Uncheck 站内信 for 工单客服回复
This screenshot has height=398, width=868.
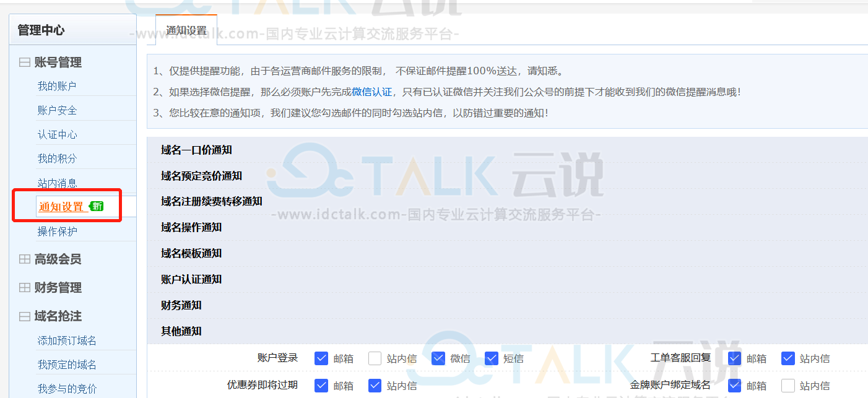[788, 358]
